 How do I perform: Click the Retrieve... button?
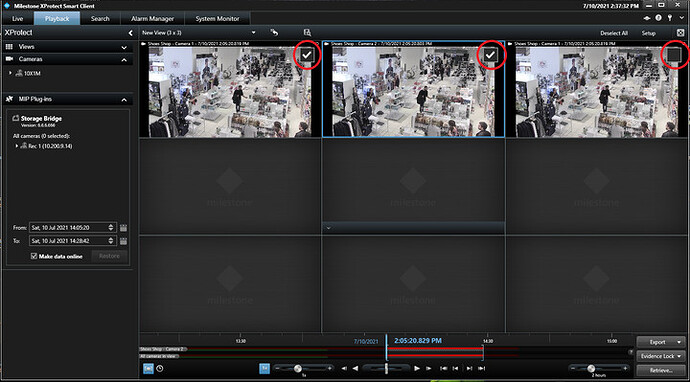(661, 370)
